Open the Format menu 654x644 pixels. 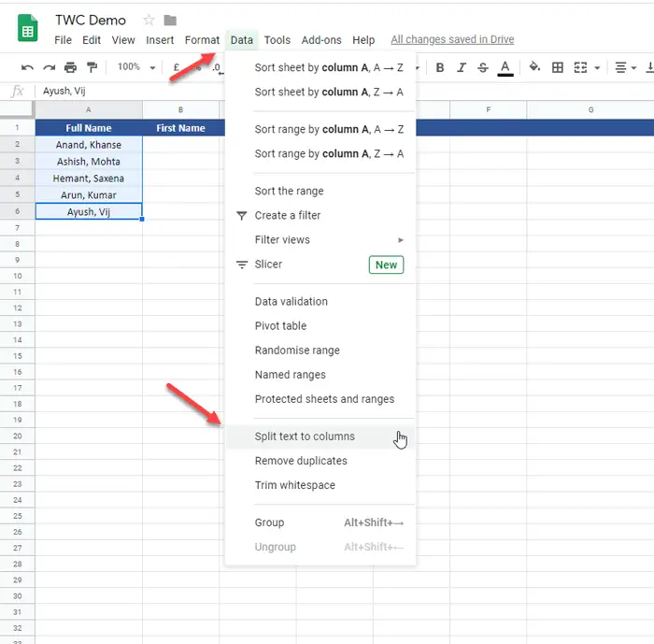[x=202, y=40]
